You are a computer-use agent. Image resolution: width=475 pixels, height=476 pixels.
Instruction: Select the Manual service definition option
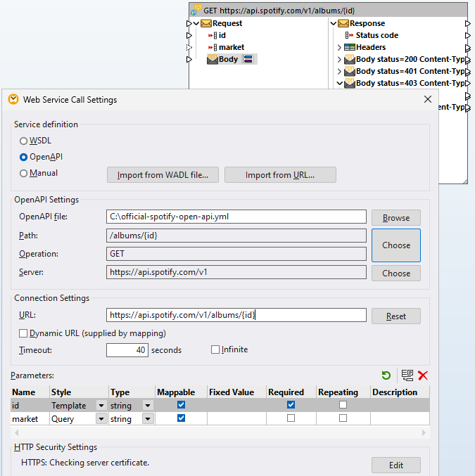pos(24,173)
